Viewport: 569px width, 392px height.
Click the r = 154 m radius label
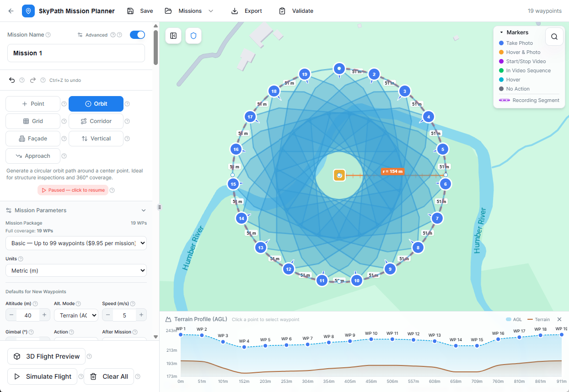393,172
